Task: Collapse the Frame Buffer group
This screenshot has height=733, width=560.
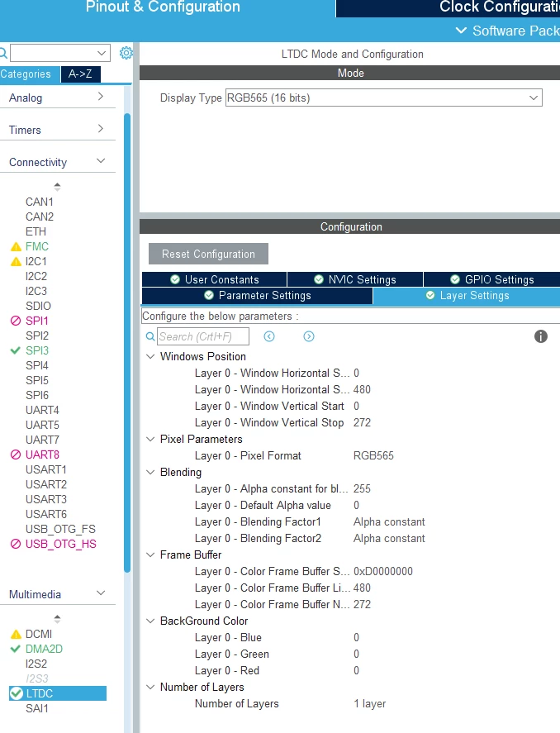Action: (x=150, y=555)
